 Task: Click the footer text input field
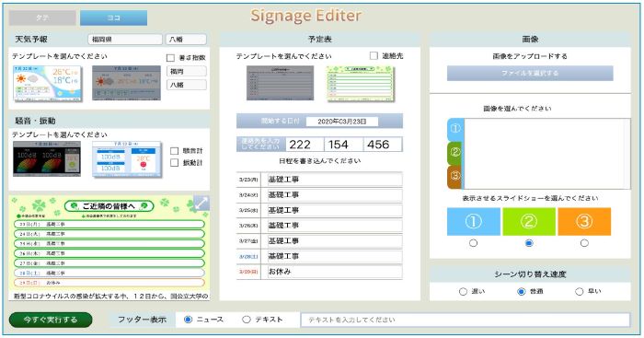coord(465,320)
